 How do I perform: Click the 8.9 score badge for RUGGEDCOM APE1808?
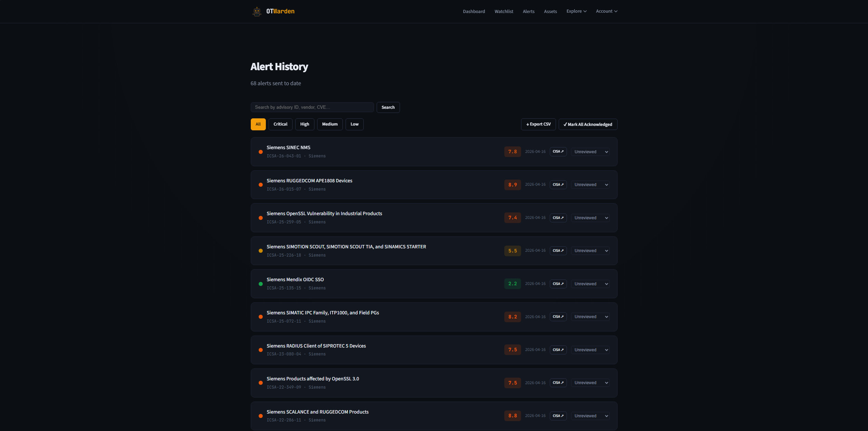pyautogui.click(x=513, y=185)
